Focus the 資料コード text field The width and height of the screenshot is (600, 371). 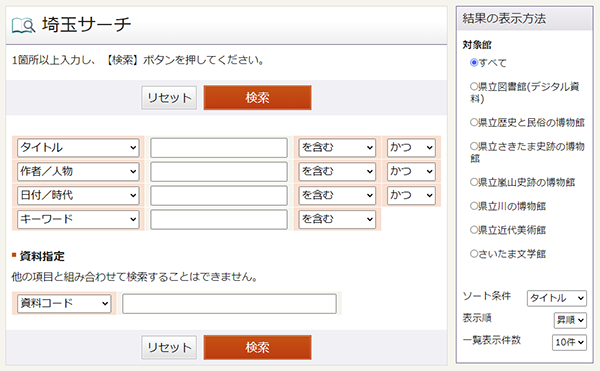(x=230, y=304)
